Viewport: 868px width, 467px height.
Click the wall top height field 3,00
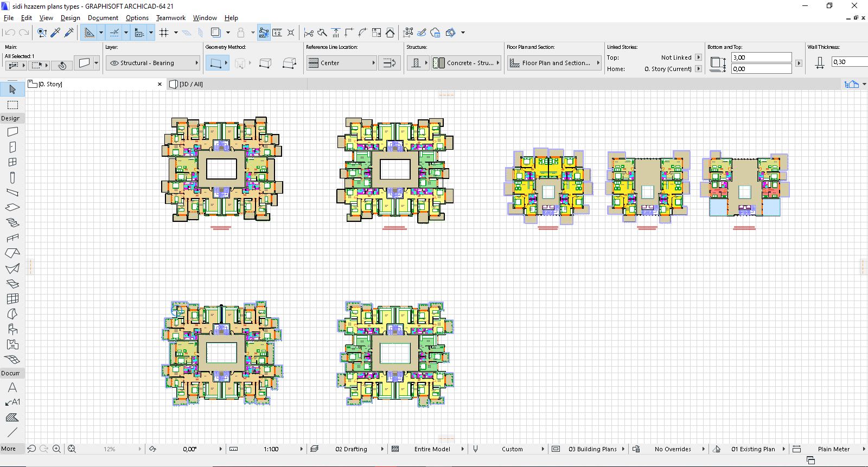click(x=762, y=57)
